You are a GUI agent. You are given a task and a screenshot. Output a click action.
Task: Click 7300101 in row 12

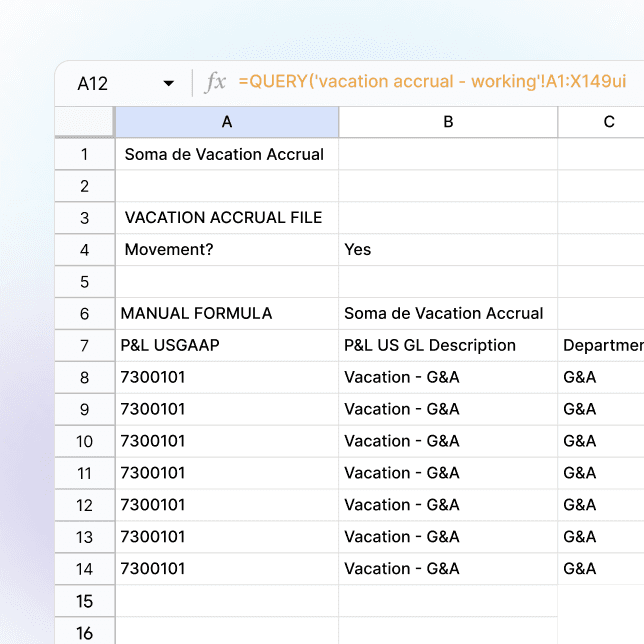227,505
